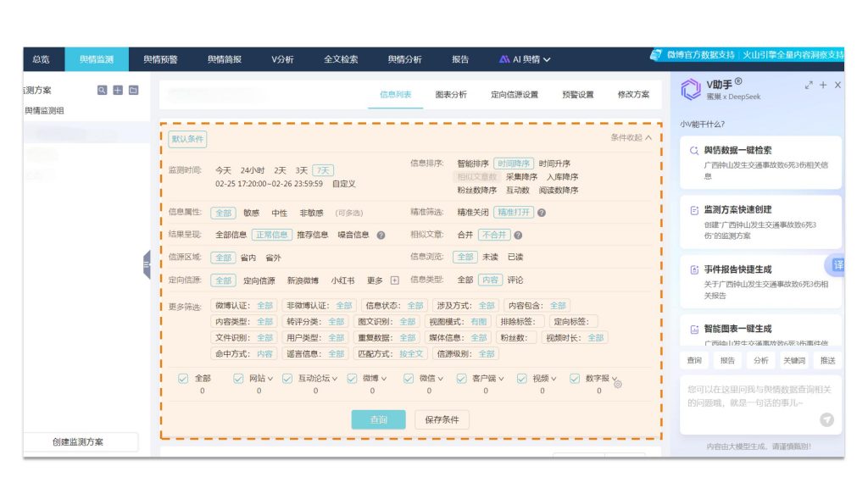
Task: Click the 保存条件 button
Action: 442,420
